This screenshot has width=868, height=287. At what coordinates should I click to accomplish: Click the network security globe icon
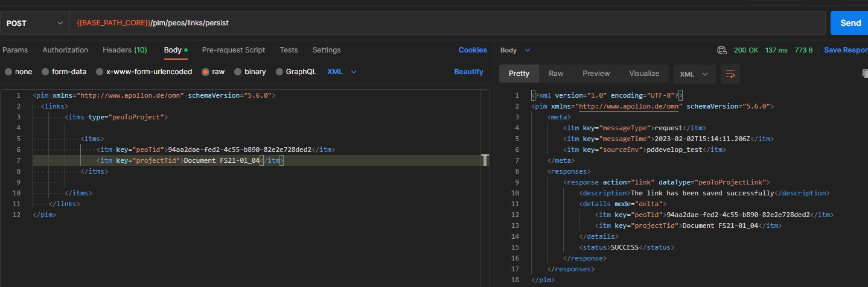[721, 50]
